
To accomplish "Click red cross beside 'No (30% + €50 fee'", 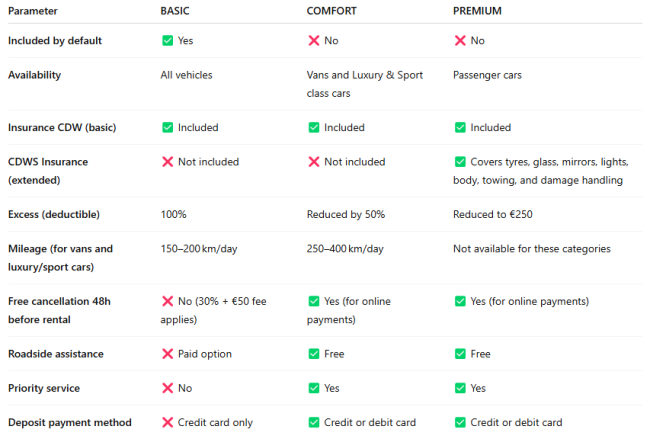I will point(167,301).
